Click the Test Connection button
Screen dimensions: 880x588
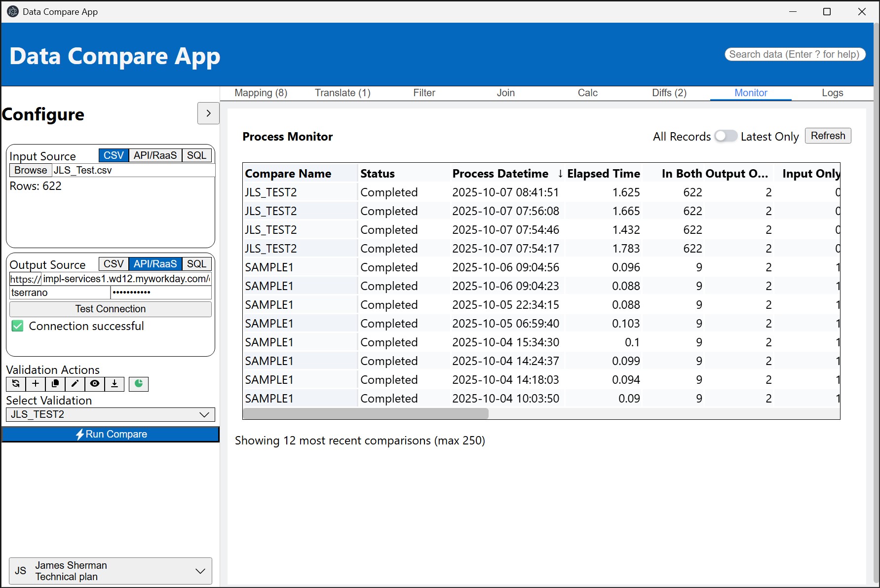111,309
